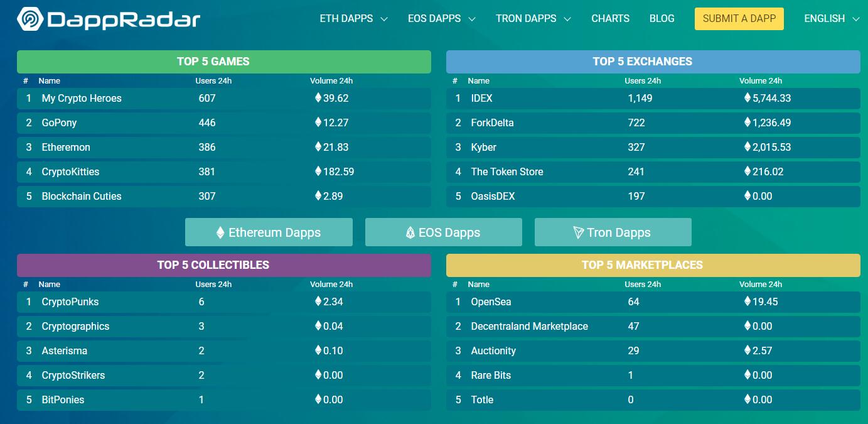Open the Totle marketplace entry
Screen dimensions: 868x424
pyautogui.click(x=653, y=400)
